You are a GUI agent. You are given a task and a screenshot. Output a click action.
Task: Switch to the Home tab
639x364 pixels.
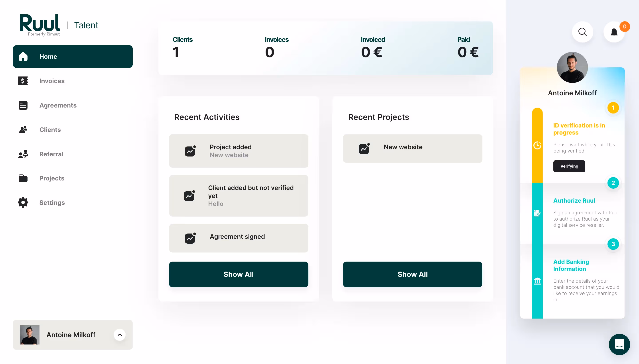[48, 57]
